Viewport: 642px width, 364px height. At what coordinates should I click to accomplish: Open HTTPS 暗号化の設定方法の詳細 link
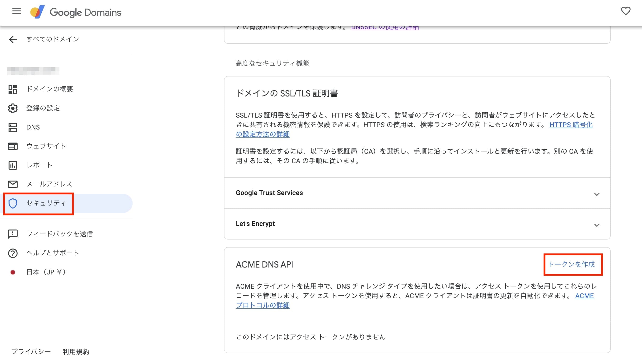point(571,125)
